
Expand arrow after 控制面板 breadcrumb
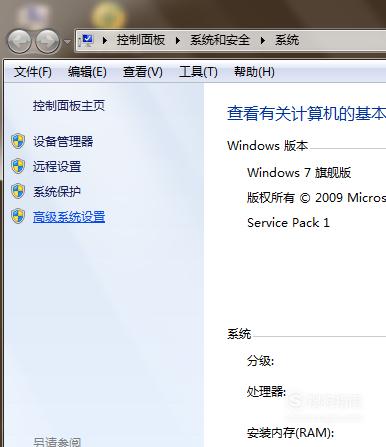[178, 41]
